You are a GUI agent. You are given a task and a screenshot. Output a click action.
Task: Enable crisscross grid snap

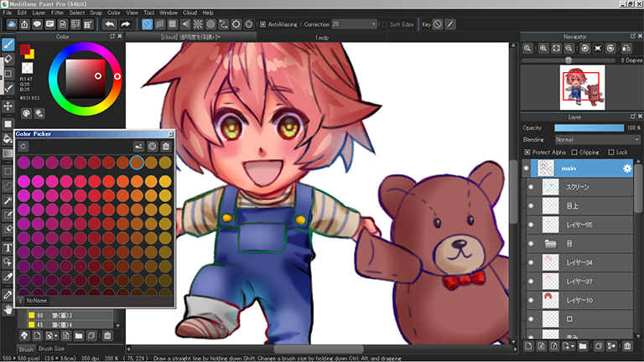tap(173, 24)
